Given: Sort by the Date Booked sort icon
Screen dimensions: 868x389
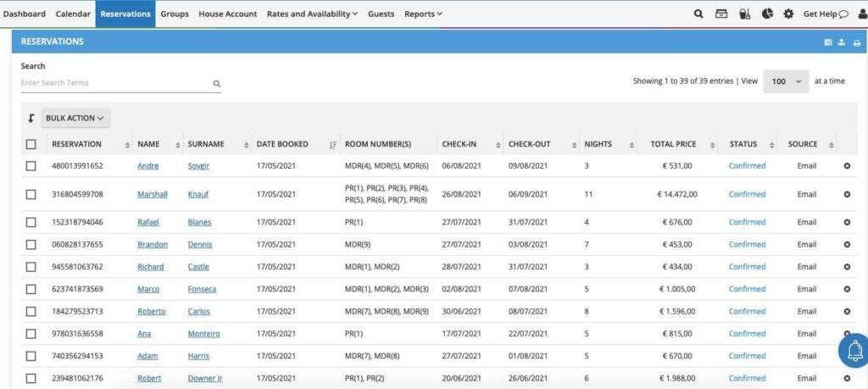Looking at the screenshot, I should click(x=332, y=144).
